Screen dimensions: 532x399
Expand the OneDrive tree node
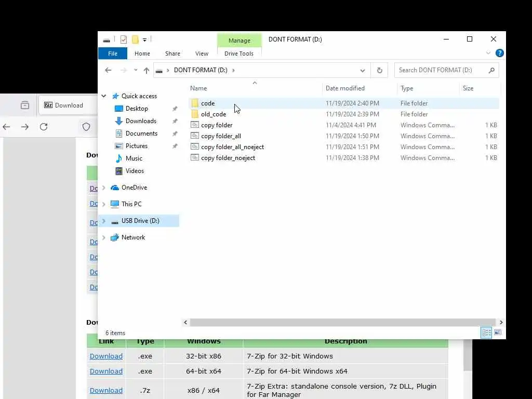pos(104,188)
